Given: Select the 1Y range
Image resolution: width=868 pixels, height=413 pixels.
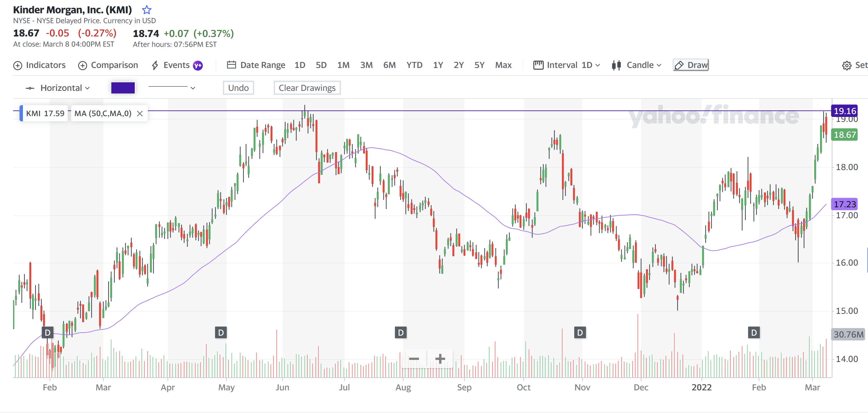Looking at the screenshot, I should 438,65.
